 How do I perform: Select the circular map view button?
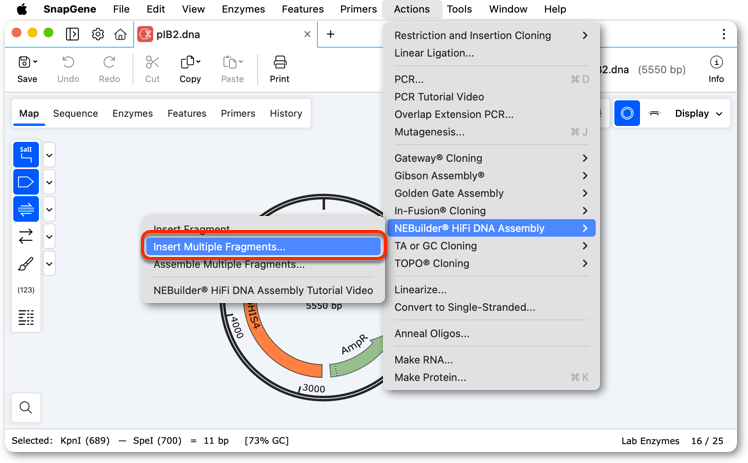(627, 113)
